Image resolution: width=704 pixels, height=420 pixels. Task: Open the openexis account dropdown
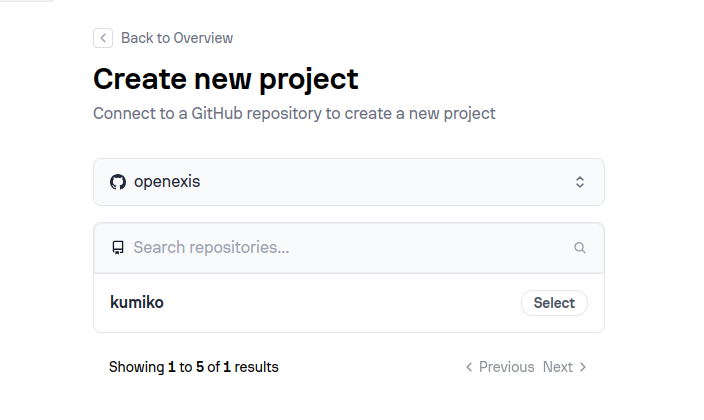348,182
